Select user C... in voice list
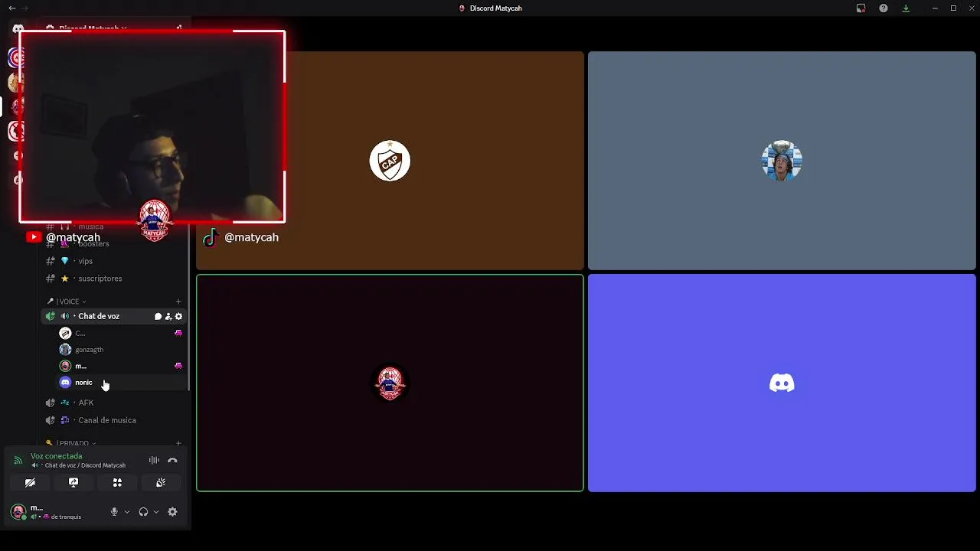 (121, 333)
